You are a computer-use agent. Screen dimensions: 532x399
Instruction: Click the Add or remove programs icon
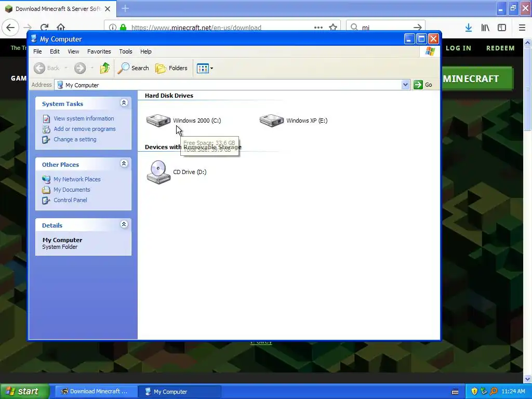(x=46, y=129)
